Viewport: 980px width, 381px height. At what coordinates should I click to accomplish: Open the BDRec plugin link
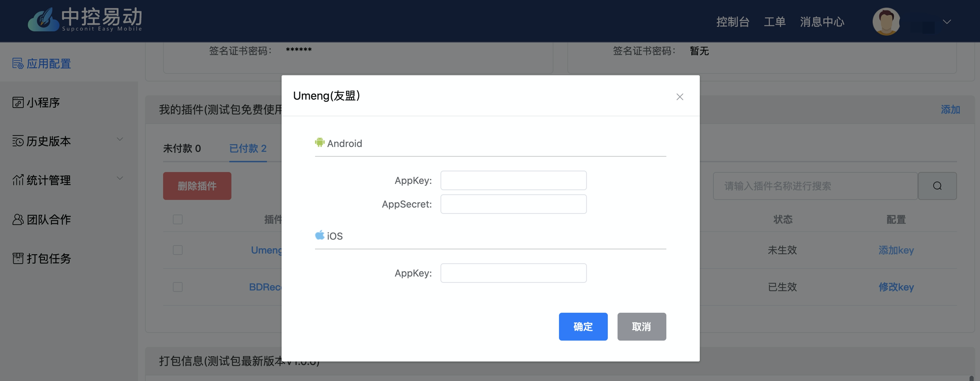[265, 287]
